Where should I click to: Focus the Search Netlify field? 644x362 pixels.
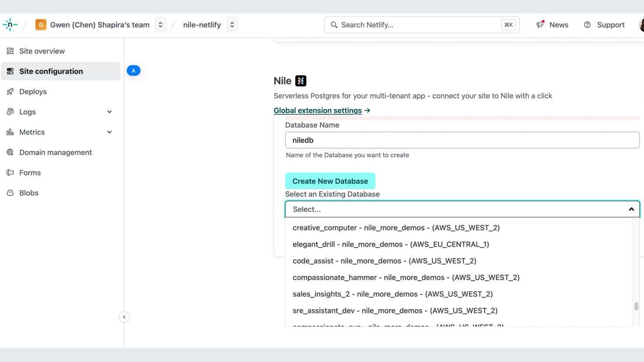tap(422, 25)
